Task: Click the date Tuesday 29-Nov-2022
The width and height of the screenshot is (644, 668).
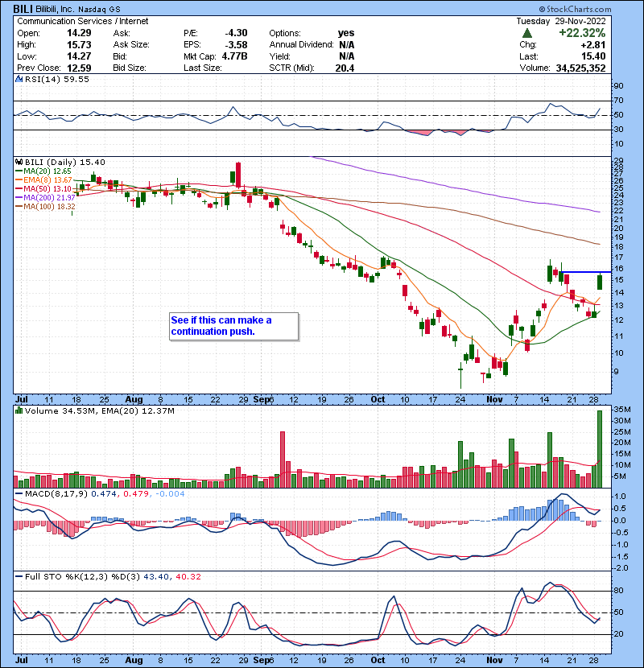Action: 561,21
